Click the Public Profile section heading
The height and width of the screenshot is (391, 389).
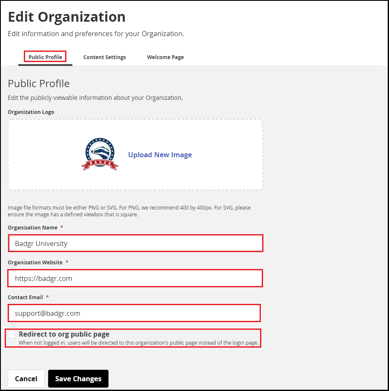click(39, 83)
